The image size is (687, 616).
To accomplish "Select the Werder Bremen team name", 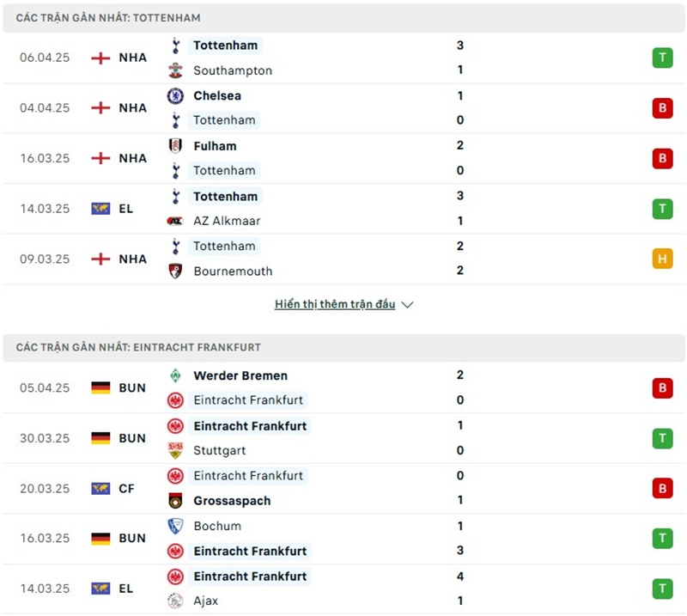I will pos(240,375).
